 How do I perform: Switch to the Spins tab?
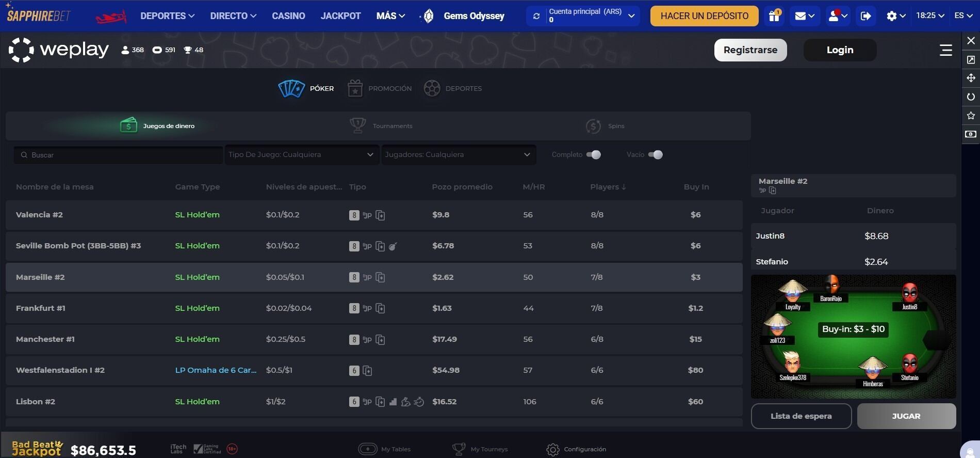pyautogui.click(x=605, y=126)
